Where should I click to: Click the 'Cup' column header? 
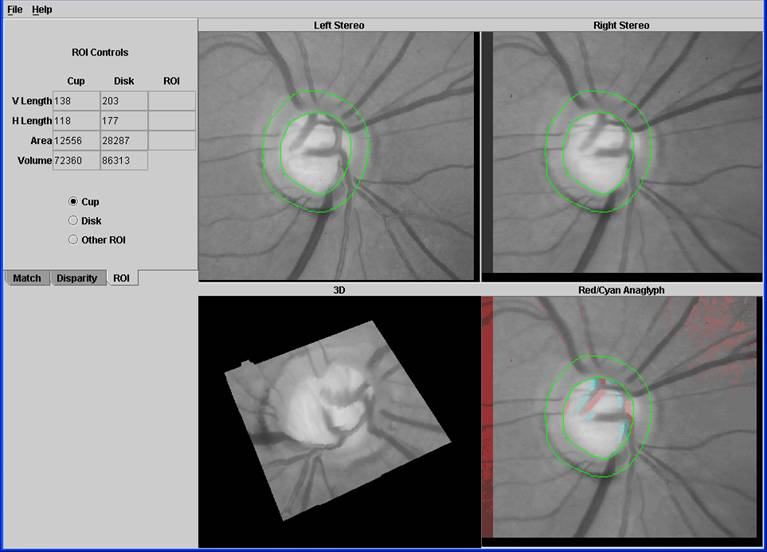coord(76,81)
